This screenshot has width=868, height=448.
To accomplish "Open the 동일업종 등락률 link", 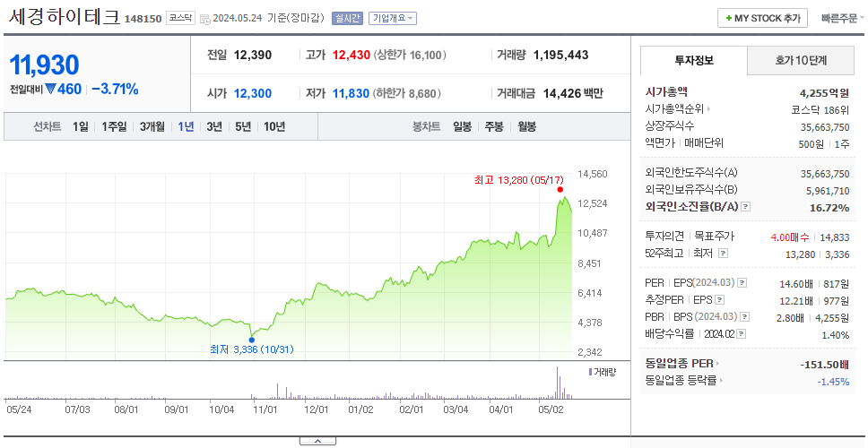I will (x=681, y=381).
